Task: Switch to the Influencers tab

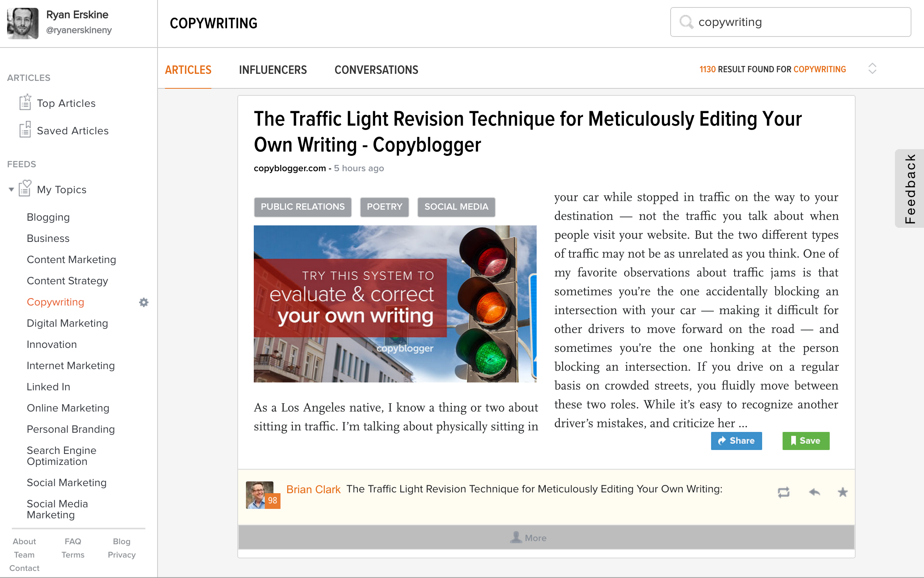Action: (x=273, y=70)
